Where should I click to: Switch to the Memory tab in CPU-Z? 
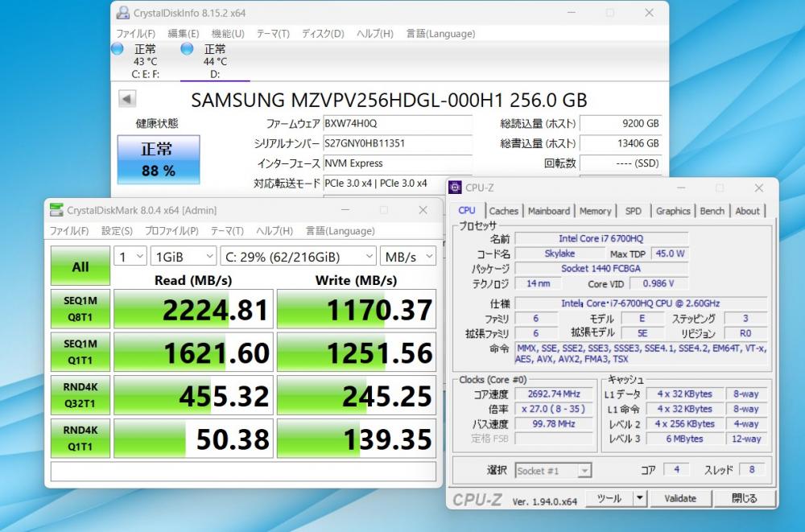coord(595,211)
